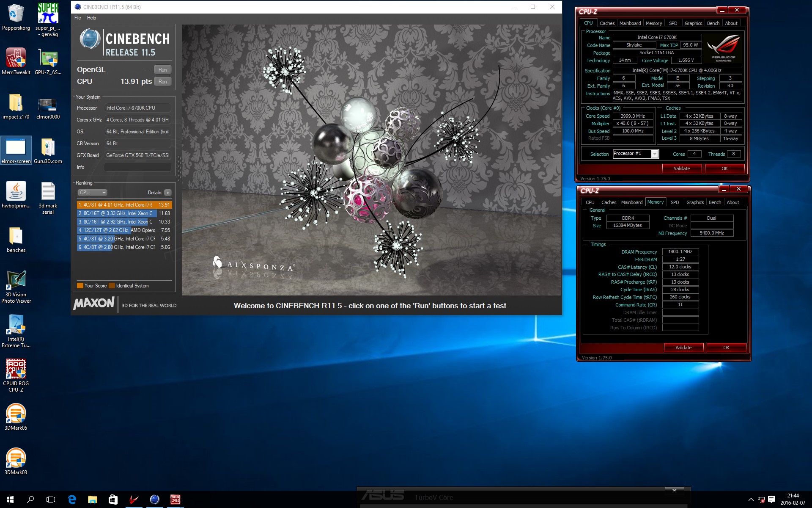This screenshot has width=812, height=508.
Task: Open Task View in the taskbar
Action: click(x=51, y=500)
